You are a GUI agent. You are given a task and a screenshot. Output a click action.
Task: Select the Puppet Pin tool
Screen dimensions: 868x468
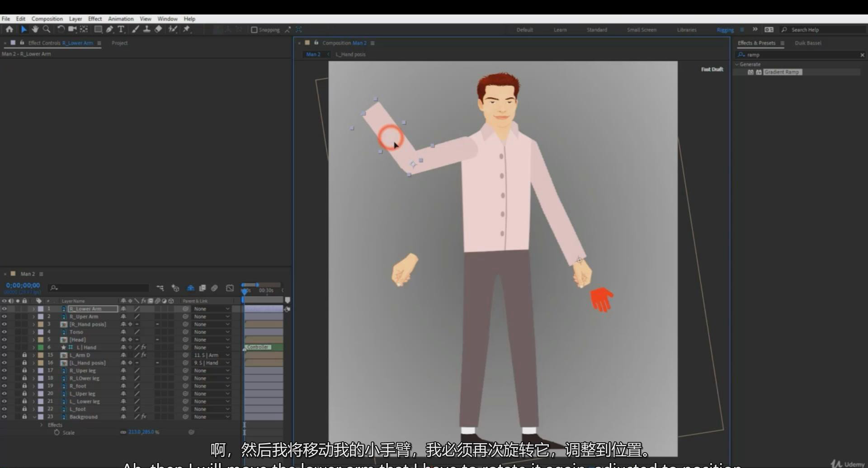186,29
